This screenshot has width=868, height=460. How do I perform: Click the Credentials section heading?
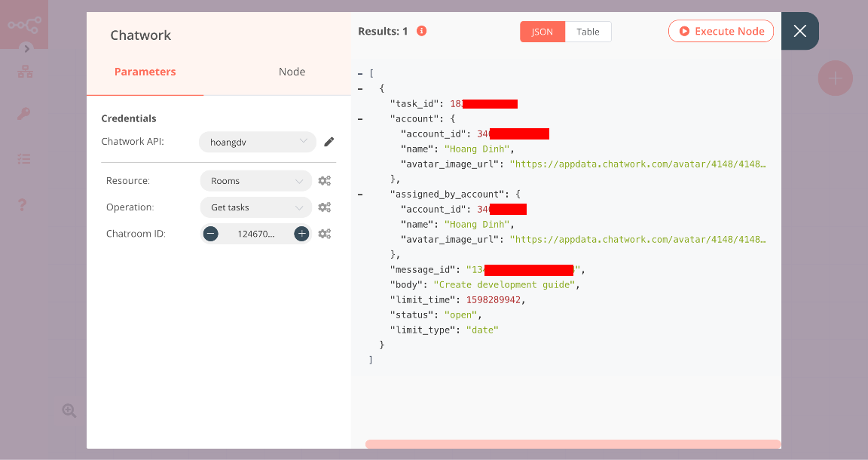coord(128,118)
